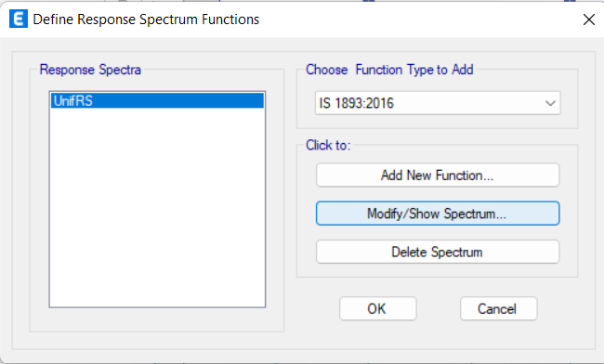Dismiss dialog using Cancel button

click(498, 308)
